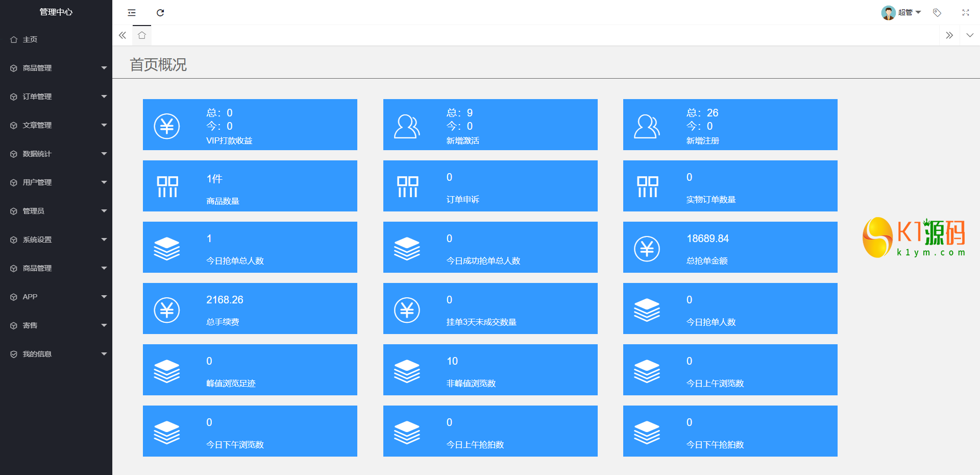Click the tag icon beside 超管
The width and height of the screenshot is (980, 475).
(x=937, y=13)
